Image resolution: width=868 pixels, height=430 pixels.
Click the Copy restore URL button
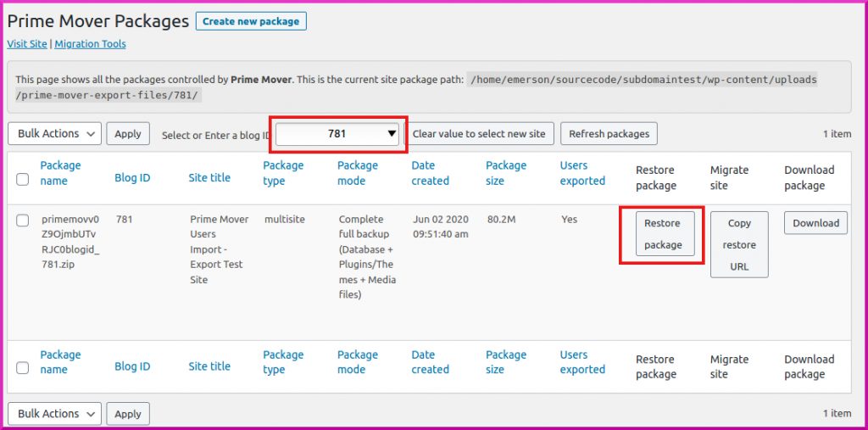tap(739, 244)
